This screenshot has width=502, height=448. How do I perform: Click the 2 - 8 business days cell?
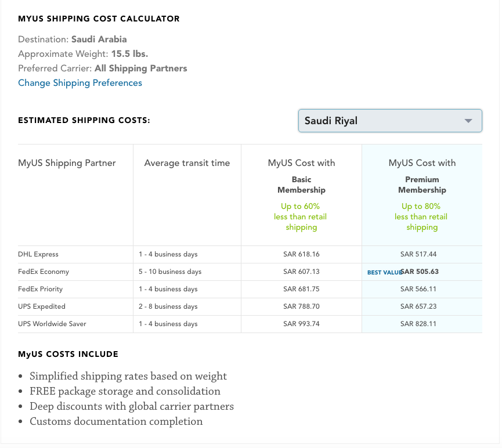[x=168, y=306]
